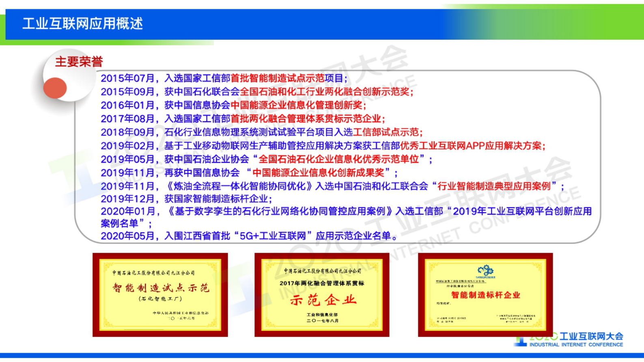Click the 2019年12月 国家智能制造标杆企业 line
644x362 pixels.
point(186,199)
